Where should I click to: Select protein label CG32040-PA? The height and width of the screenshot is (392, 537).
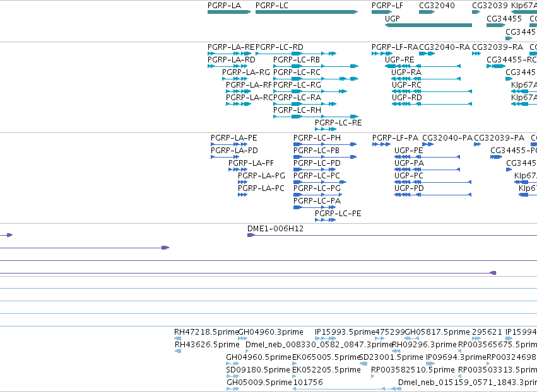pyautogui.click(x=447, y=138)
